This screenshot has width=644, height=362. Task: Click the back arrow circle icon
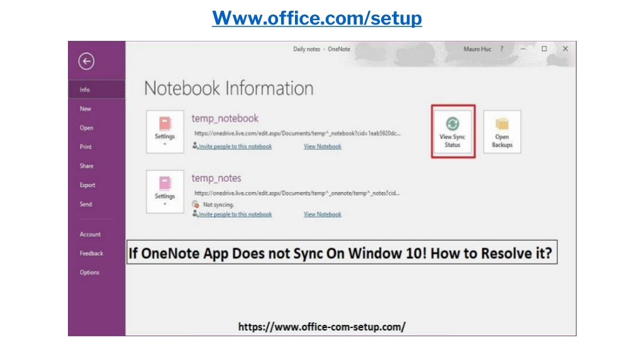tap(86, 62)
